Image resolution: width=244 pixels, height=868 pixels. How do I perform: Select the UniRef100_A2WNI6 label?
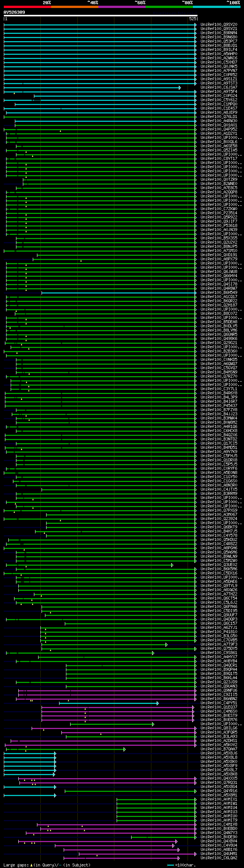219,58
